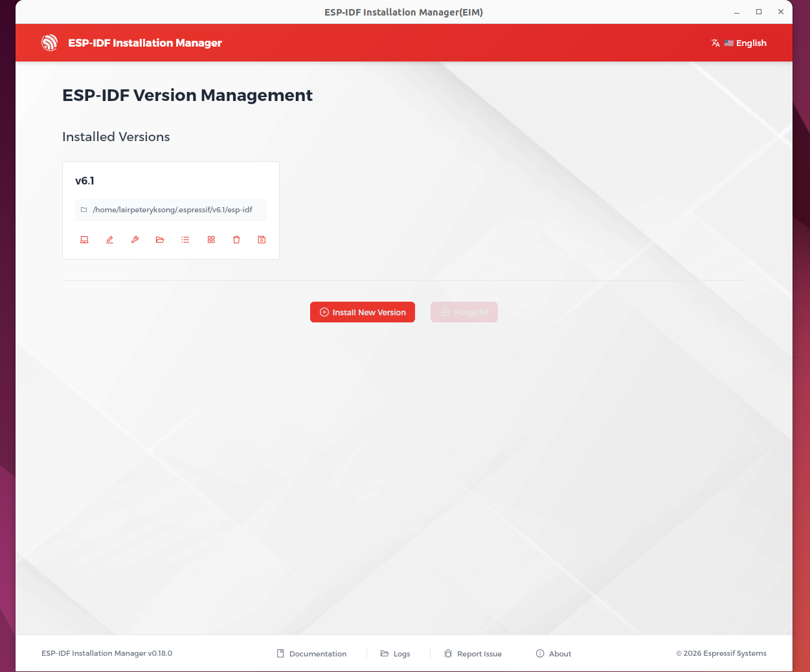The image size is (810, 672).
Task: Open the Logs footer link
Action: point(395,654)
